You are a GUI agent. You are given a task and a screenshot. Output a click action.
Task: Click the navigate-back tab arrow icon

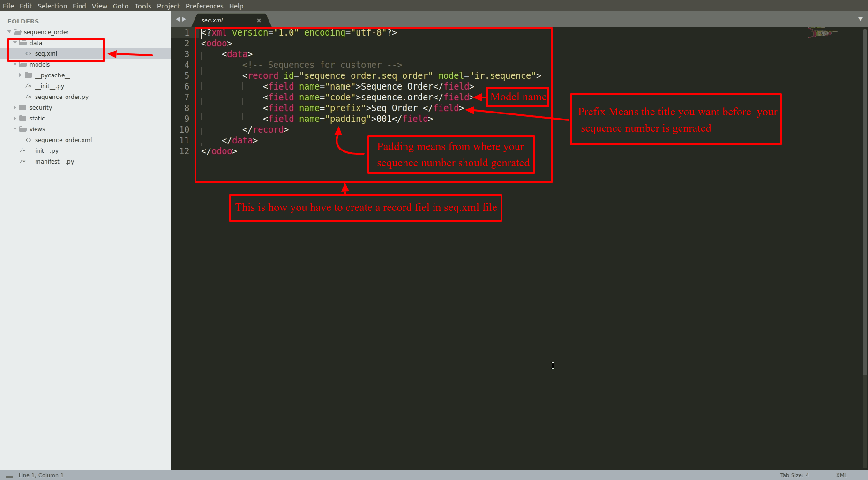click(x=178, y=19)
